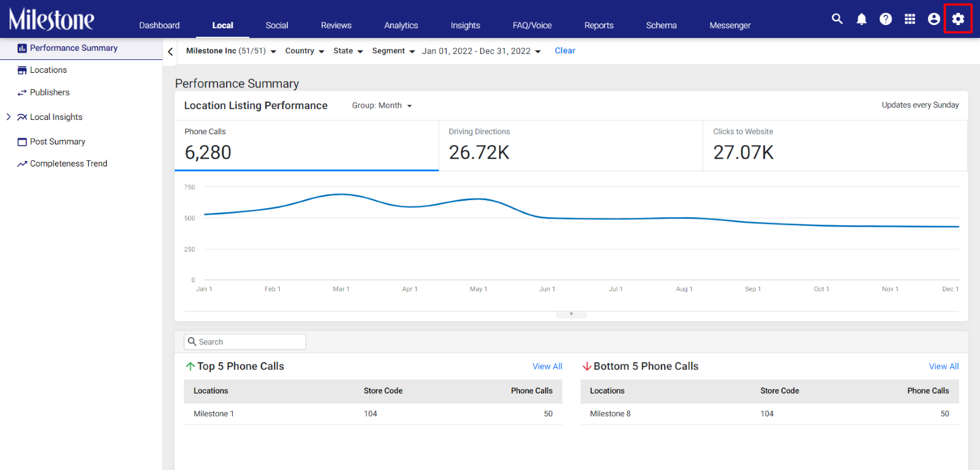Click the Store Code header in Top 5 table

[x=383, y=391]
